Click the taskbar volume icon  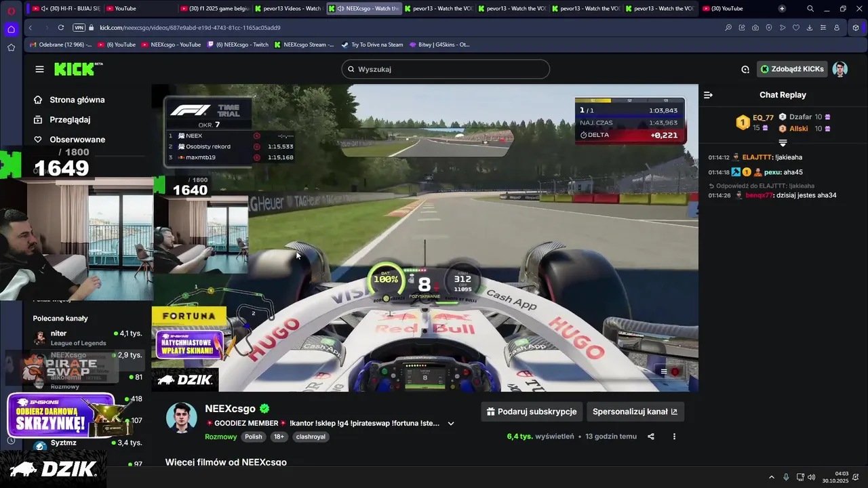[x=812, y=477]
